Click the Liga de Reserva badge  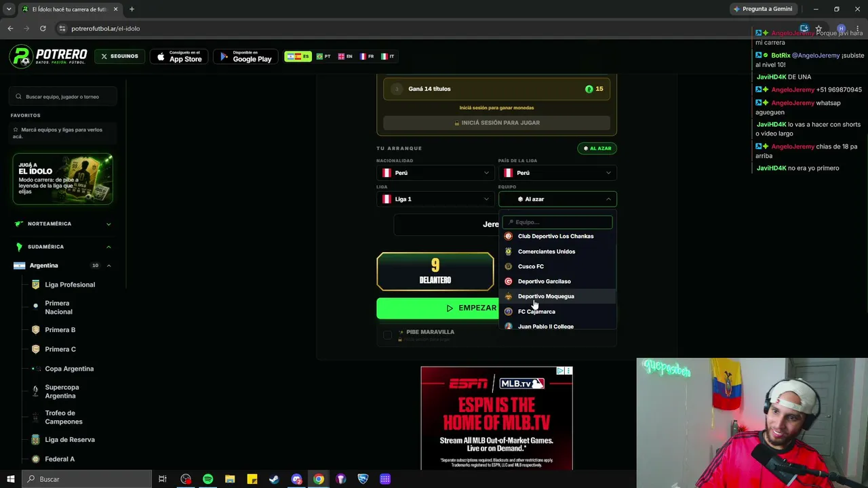point(35,440)
